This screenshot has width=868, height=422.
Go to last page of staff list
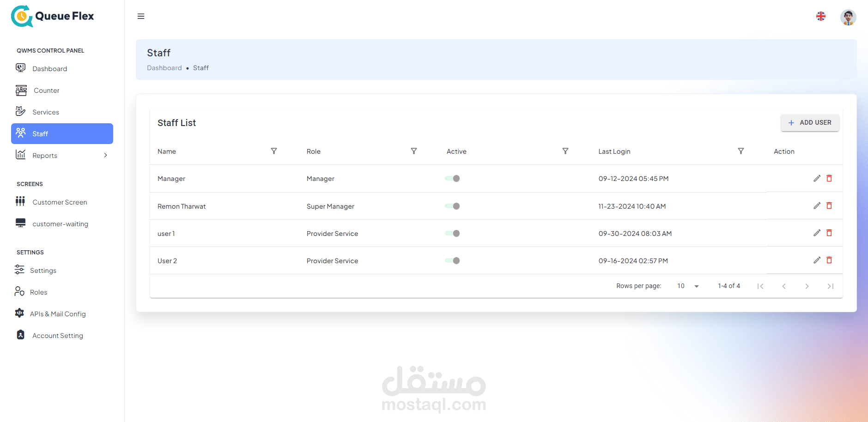coord(831,286)
